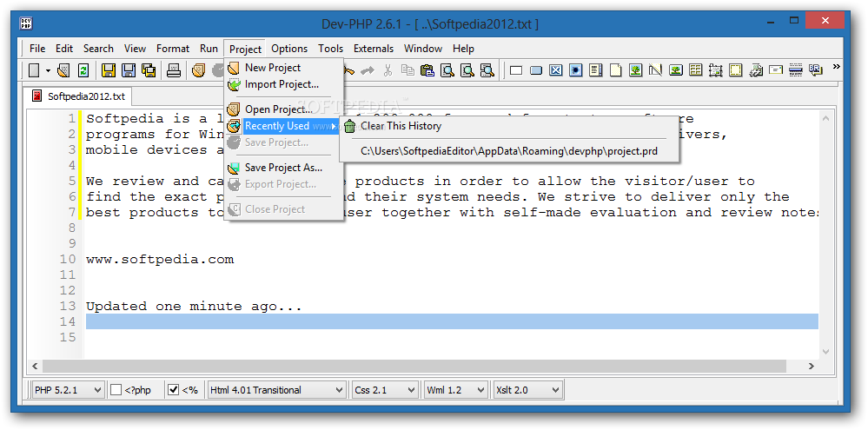
Task: Open the Edit menu
Action: 64,49
